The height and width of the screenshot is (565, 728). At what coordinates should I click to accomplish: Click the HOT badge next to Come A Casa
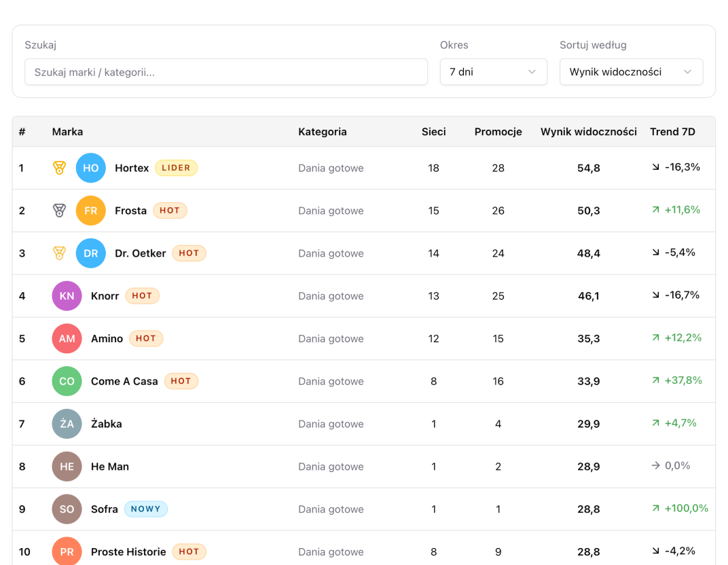click(181, 381)
